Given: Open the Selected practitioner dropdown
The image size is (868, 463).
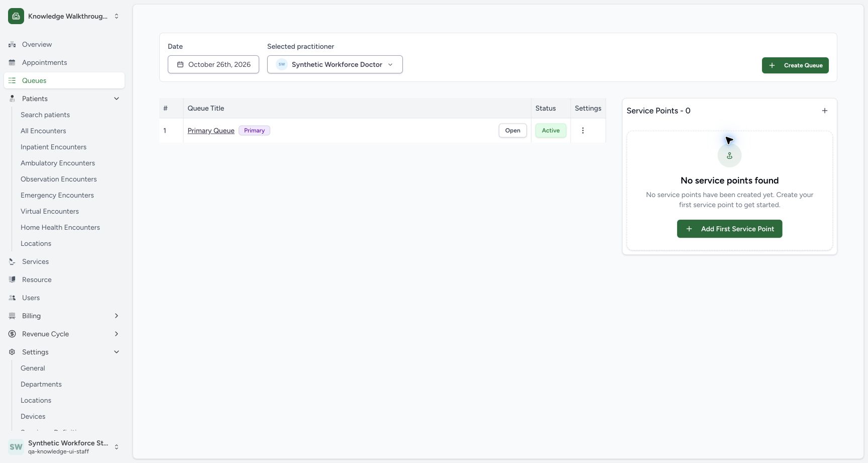Looking at the screenshot, I should pyautogui.click(x=335, y=64).
